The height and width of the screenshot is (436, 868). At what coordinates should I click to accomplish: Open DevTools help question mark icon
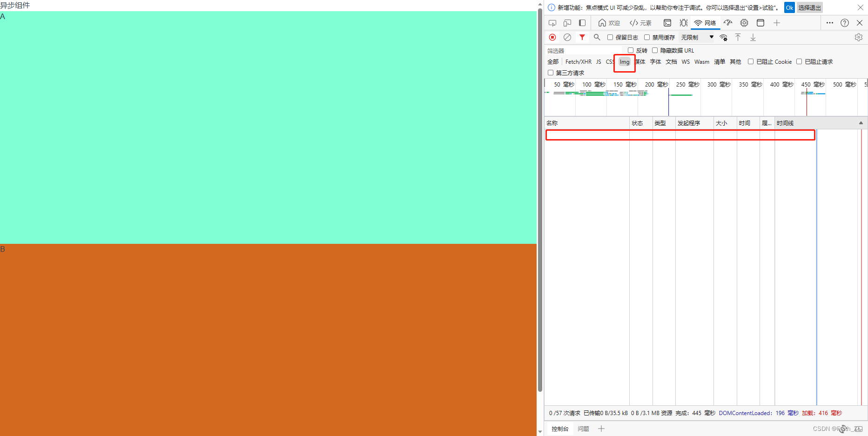(x=845, y=23)
